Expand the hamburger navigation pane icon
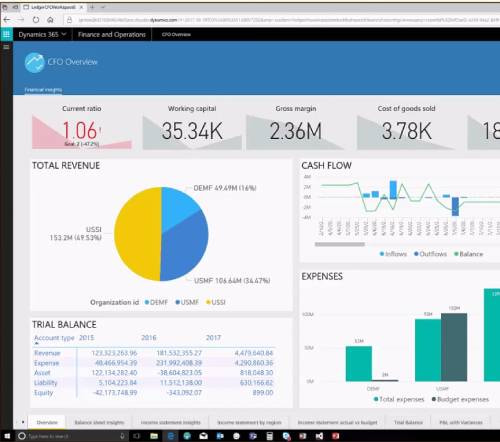 point(6,47)
